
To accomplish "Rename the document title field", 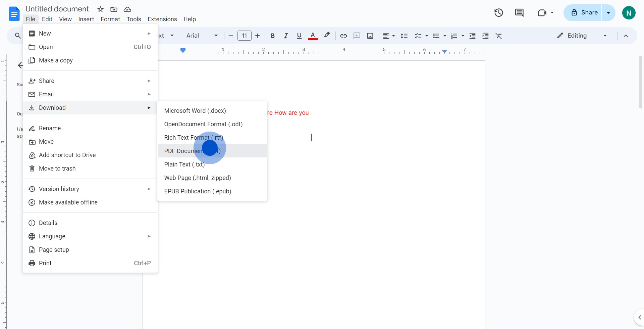I will (x=57, y=9).
